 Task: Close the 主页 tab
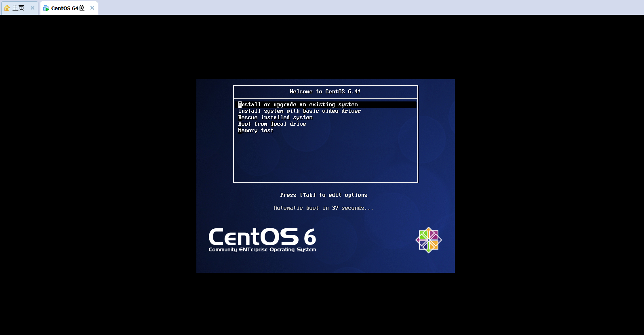click(33, 8)
